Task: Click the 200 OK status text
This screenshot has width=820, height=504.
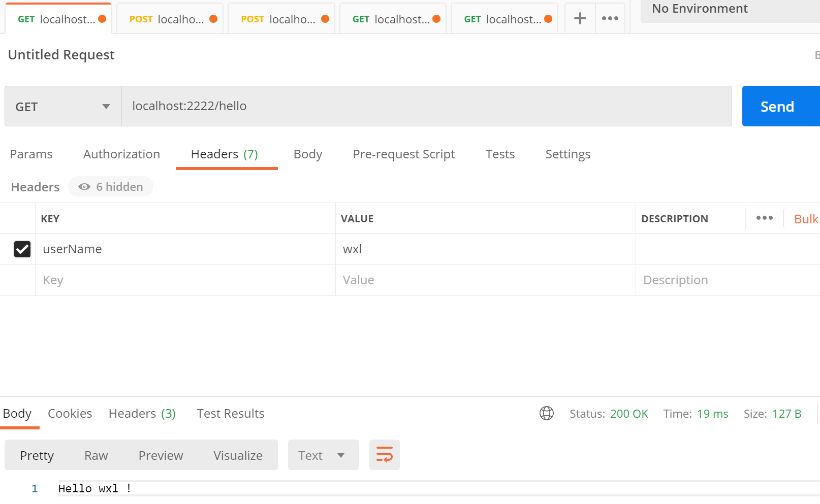Action: [629, 414]
